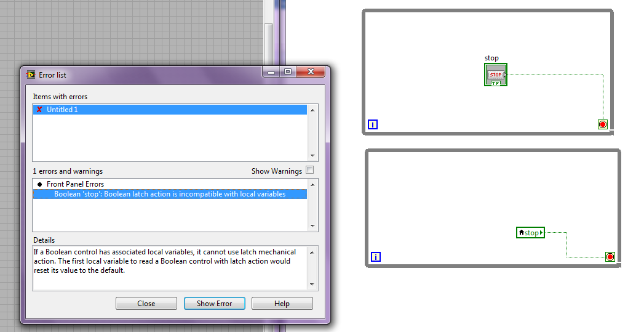Click the up arrow of Items list scrollbar
The height and width of the screenshot is (332, 644).
(312, 110)
